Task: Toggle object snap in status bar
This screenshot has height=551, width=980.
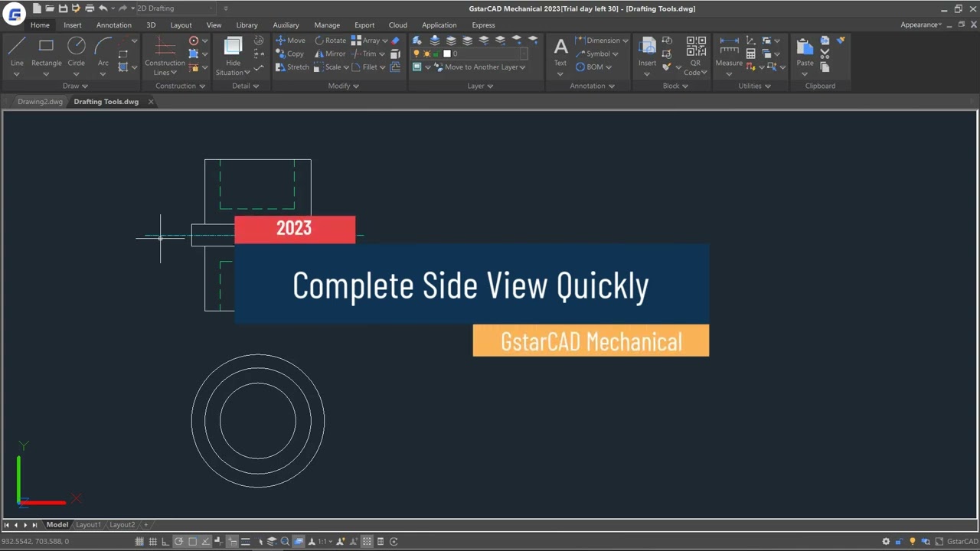Action: [x=192, y=541]
